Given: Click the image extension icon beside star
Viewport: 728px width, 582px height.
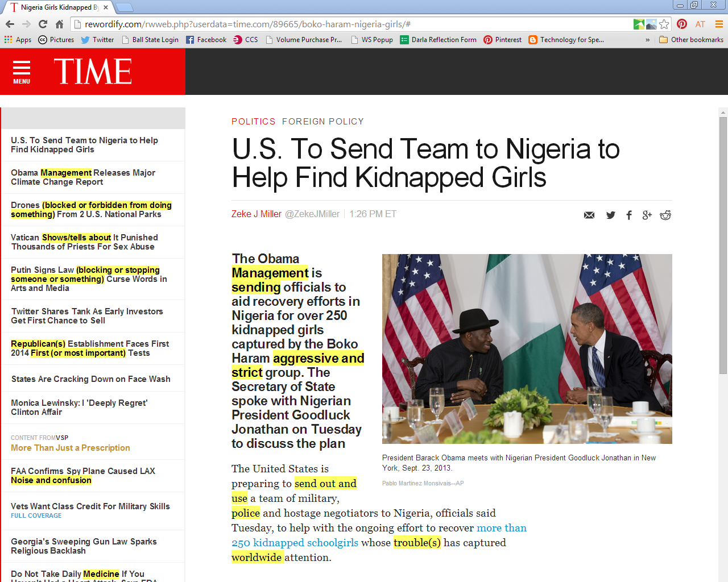Looking at the screenshot, I should pos(651,24).
